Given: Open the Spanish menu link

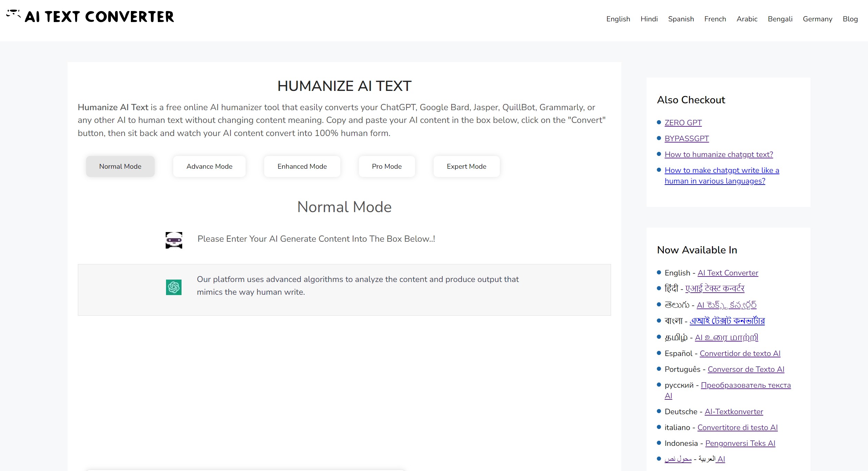Looking at the screenshot, I should tap(681, 19).
